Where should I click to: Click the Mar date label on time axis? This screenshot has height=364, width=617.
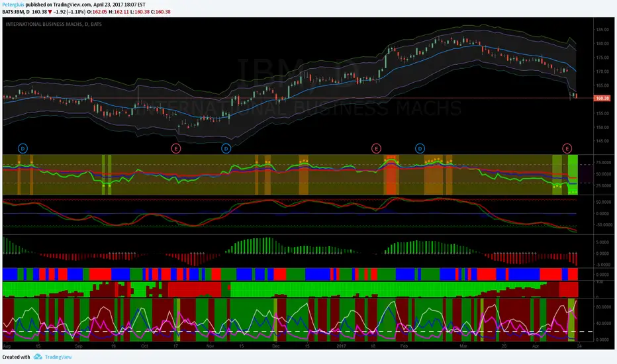point(463,346)
